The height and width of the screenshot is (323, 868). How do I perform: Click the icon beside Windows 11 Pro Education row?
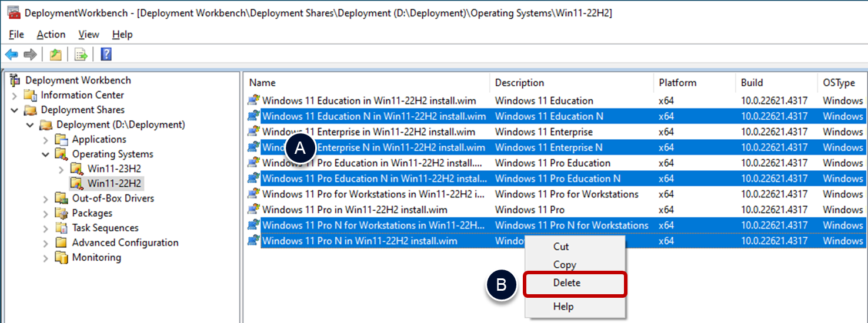pos(254,163)
